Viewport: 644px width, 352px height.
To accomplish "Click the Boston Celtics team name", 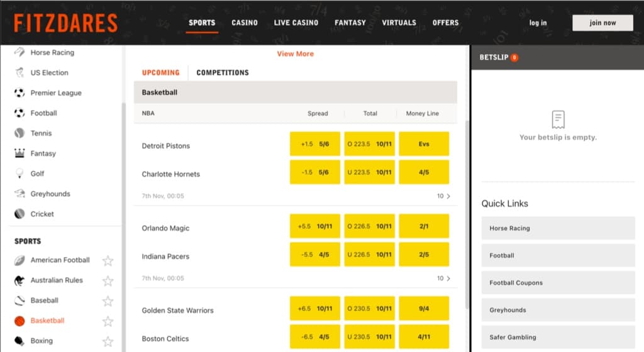I will coord(165,339).
